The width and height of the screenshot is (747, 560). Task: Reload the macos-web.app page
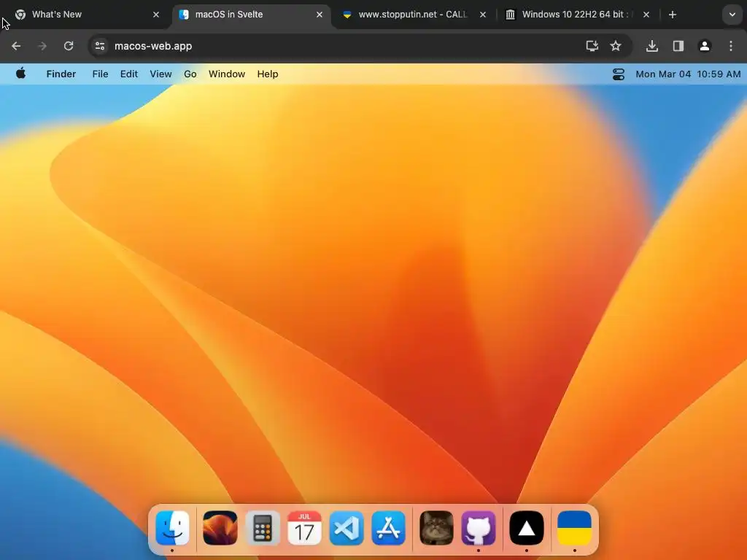click(x=69, y=46)
